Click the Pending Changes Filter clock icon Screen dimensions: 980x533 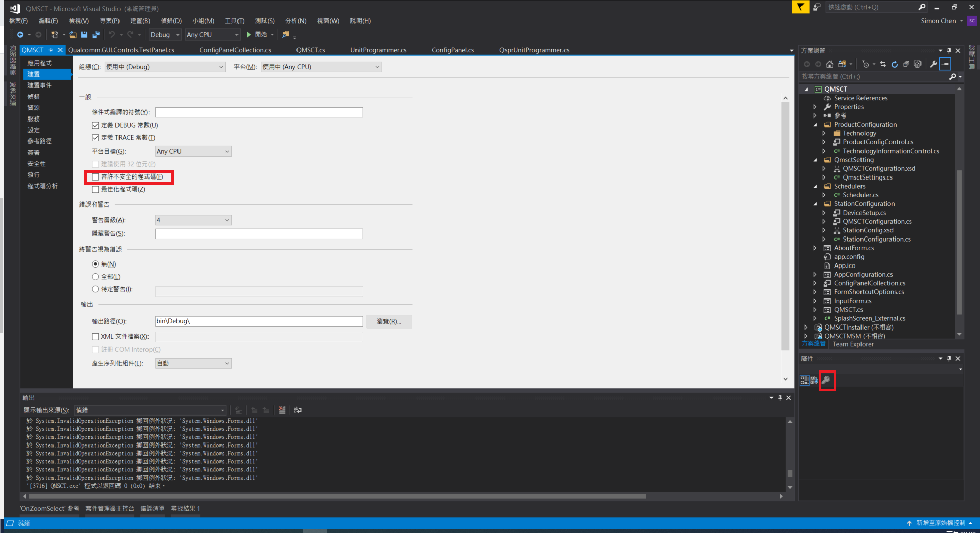(x=866, y=64)
